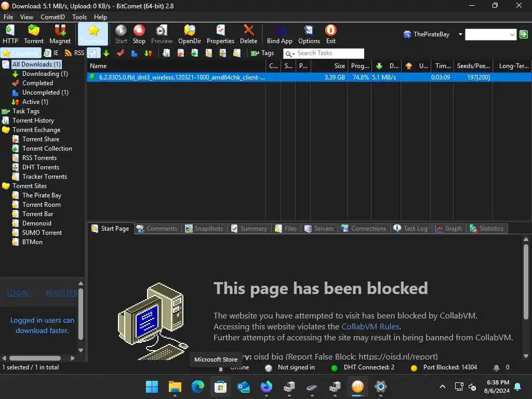Select the 6.2.8305.0.fbl_dnt3_wireless download row
Viewport: 532px width, 399px height.
coord(309,77)
